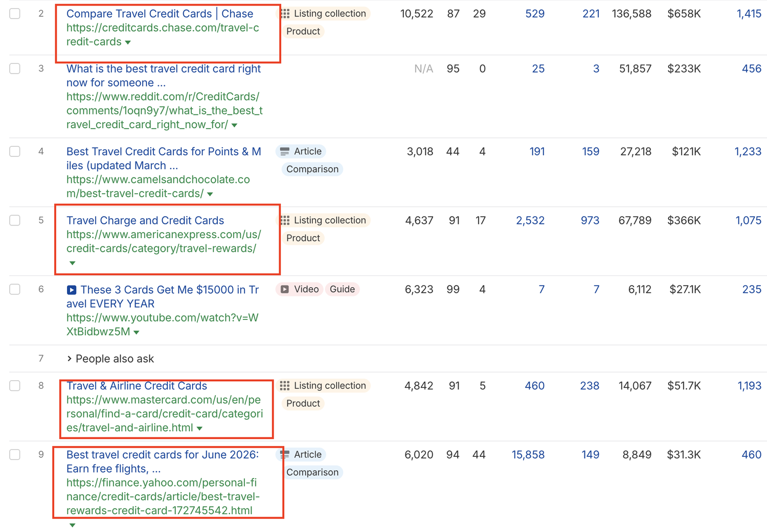The image size is (767, 532).
Task: Check the box for the Mastercard result row
Action: coord(15,386)
